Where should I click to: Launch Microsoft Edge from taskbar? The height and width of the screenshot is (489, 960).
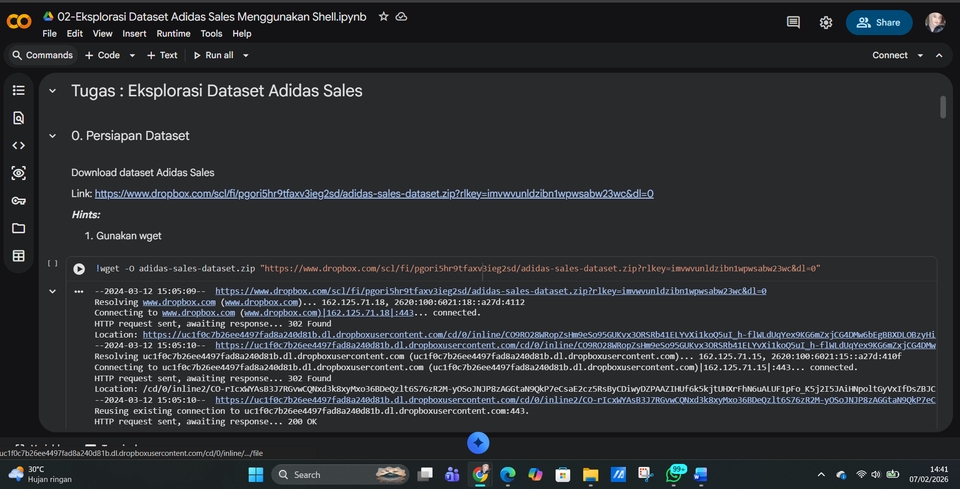tap(508, 474)
